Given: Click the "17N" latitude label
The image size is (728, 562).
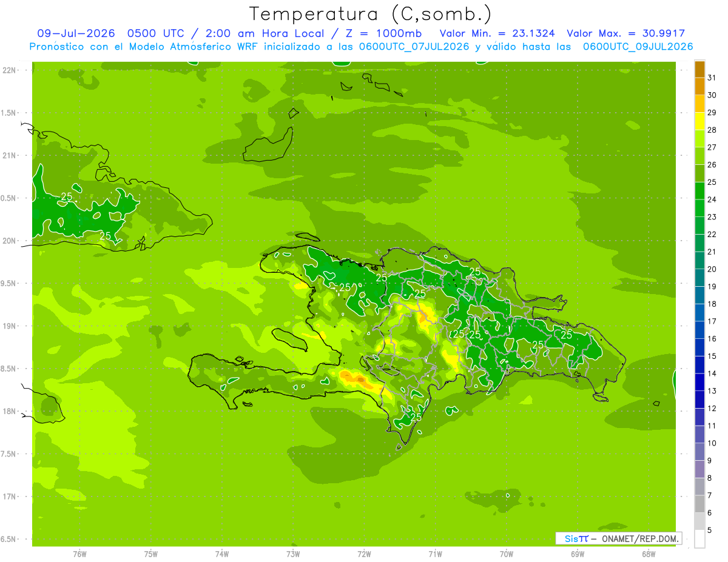Looking at the screenshot, I should (8, 497).
